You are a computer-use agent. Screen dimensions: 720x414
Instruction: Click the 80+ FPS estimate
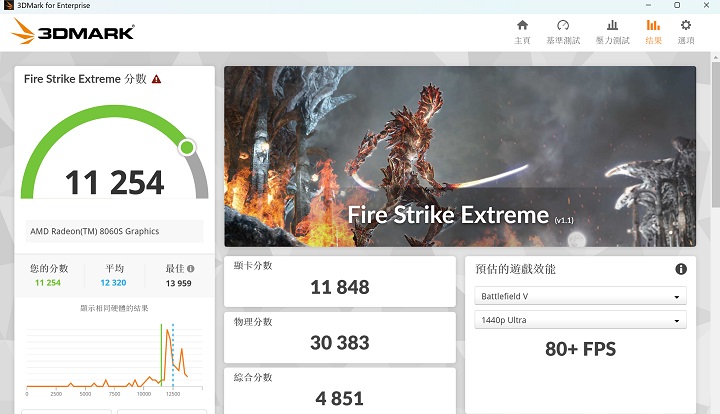pos(580,349)
